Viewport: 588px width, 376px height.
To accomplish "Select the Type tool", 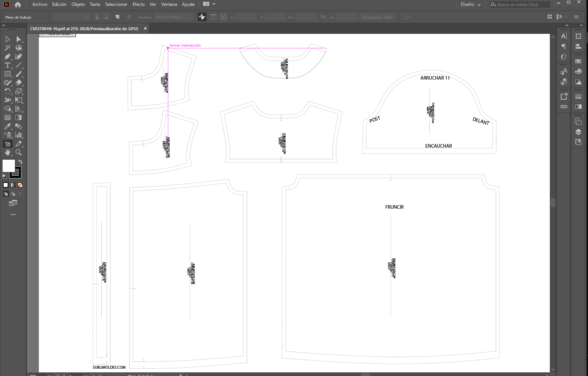I will coord(8,65).
